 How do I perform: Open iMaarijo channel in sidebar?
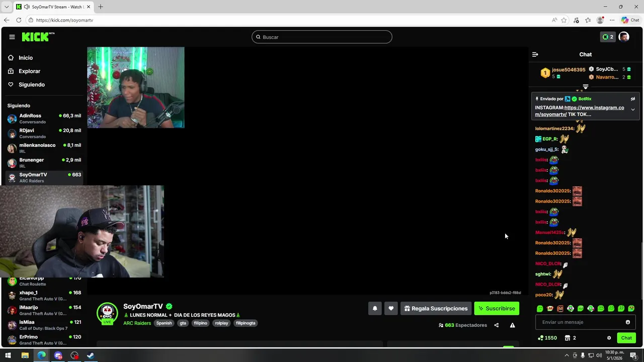coord(43,310)
